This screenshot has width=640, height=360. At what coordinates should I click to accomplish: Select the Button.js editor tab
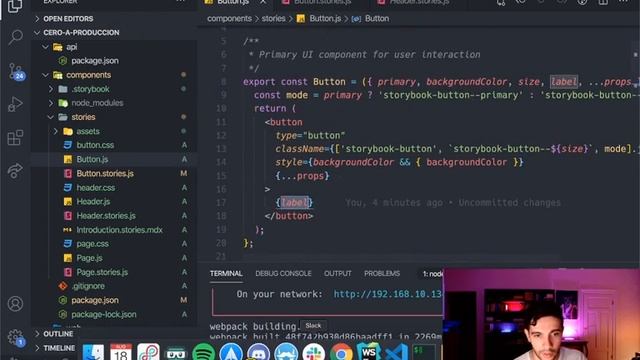(x=233, y=2)
